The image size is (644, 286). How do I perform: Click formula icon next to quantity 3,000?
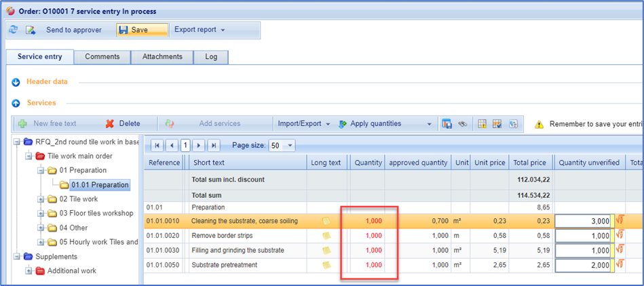(x=620, y=220)
